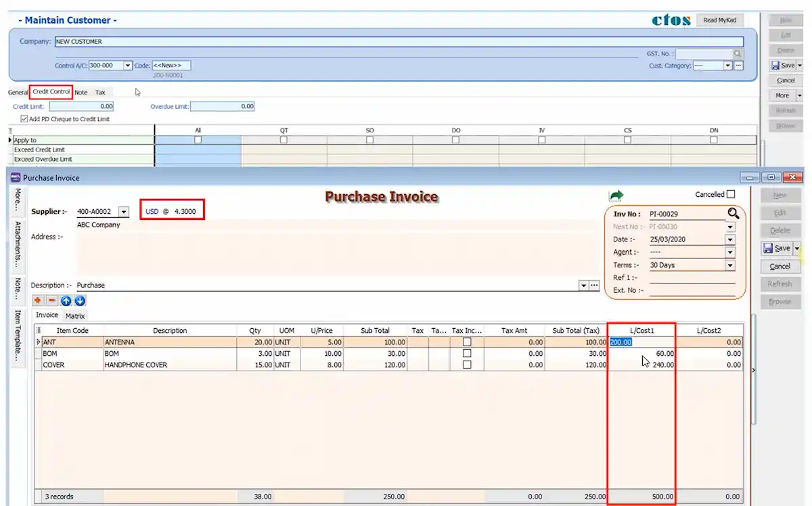Click the L/Cost2 column header

coord(709,331)
